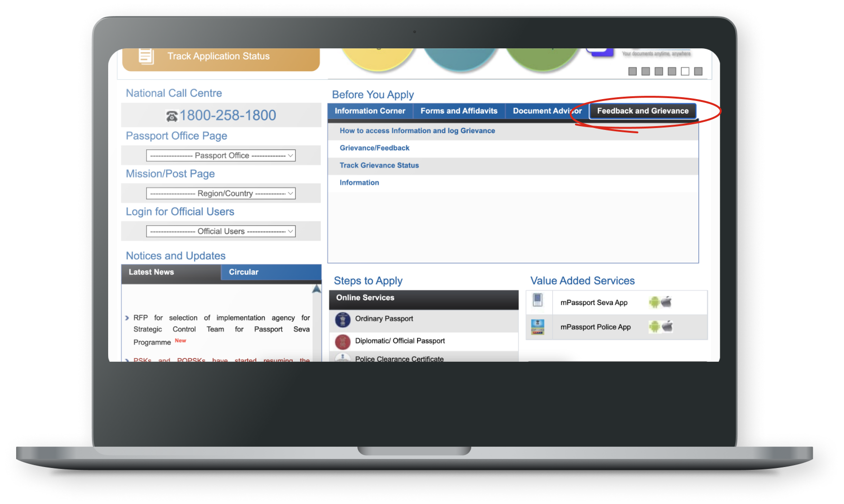Select the Feedback and Grievance tab
The image size is (844, 504).
(x=643, y=111)
